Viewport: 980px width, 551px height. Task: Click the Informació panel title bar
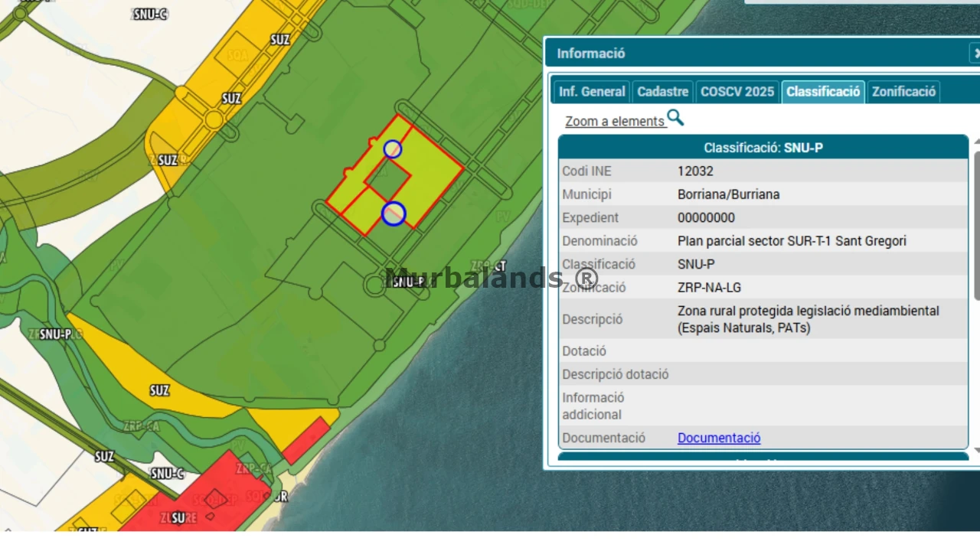tap(758, 53)
